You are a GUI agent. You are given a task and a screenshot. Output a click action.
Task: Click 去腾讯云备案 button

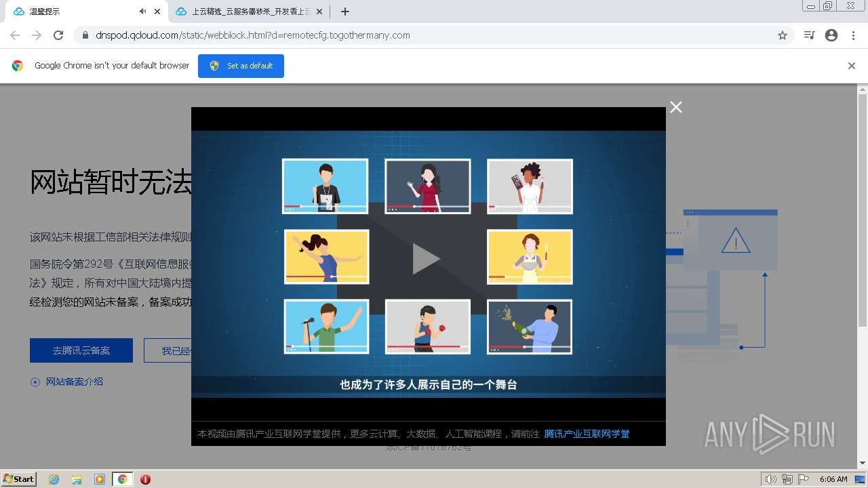point(81,350)
